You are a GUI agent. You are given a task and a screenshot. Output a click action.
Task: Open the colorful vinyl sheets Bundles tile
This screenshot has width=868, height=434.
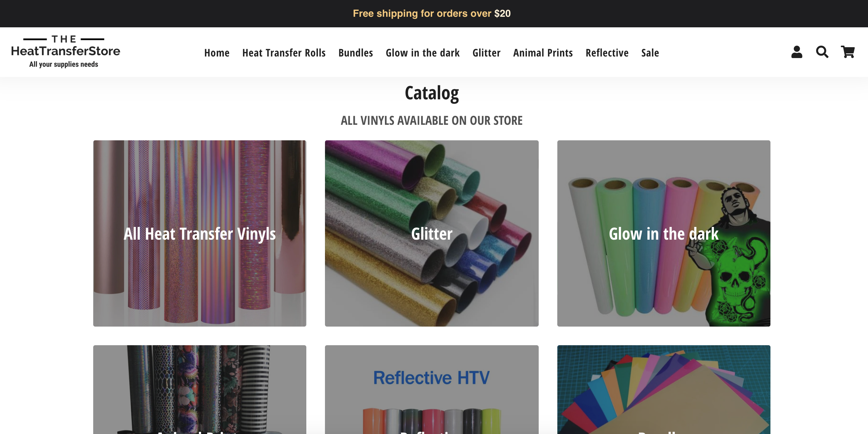click(664, 390)
